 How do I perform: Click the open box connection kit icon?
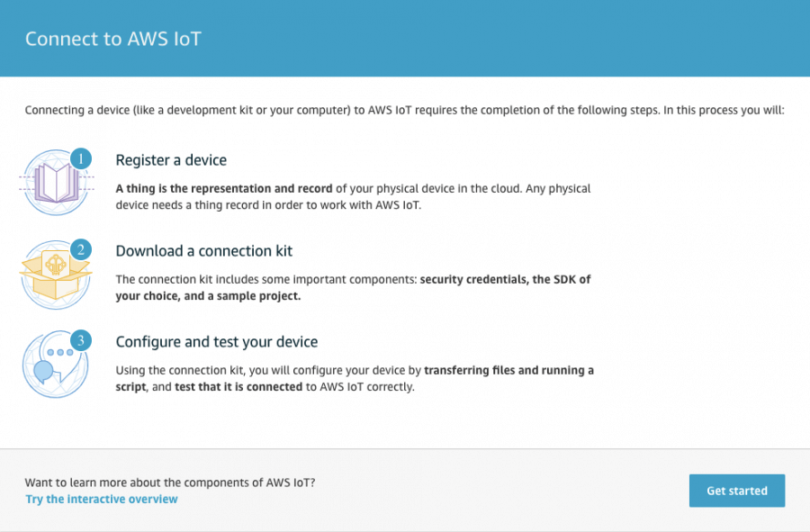pos(56,275)
